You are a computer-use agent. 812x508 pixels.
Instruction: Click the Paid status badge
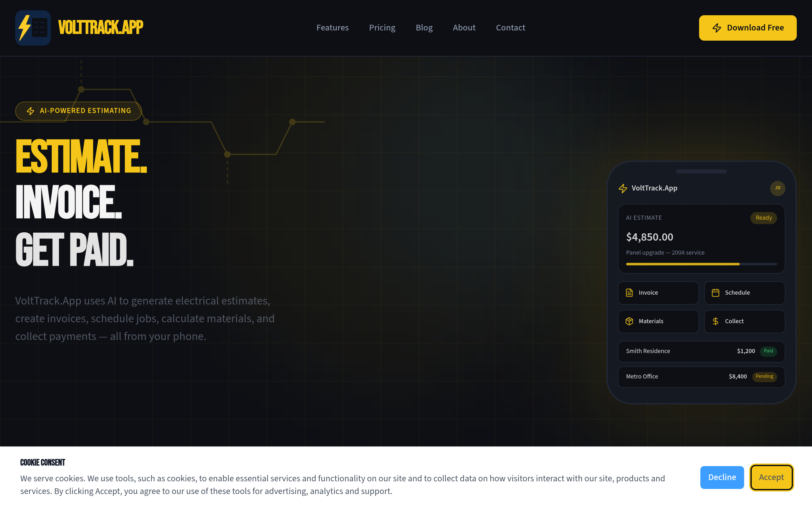click(x=768, y=351)
